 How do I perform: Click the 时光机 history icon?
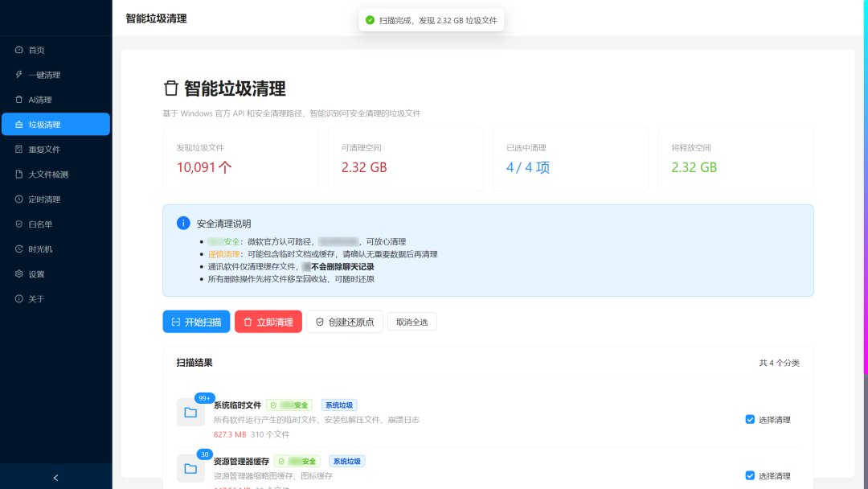click(x=18, y=249)
